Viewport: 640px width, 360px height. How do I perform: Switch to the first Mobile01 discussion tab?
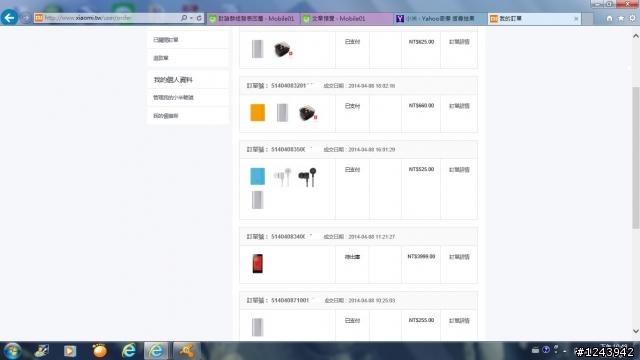pos(253,18)
